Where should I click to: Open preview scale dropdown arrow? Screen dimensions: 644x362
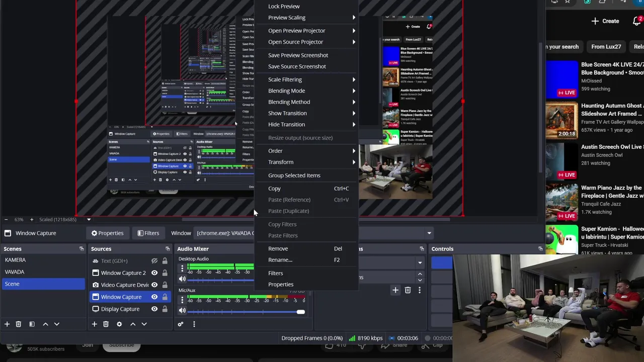pos(89,220)
